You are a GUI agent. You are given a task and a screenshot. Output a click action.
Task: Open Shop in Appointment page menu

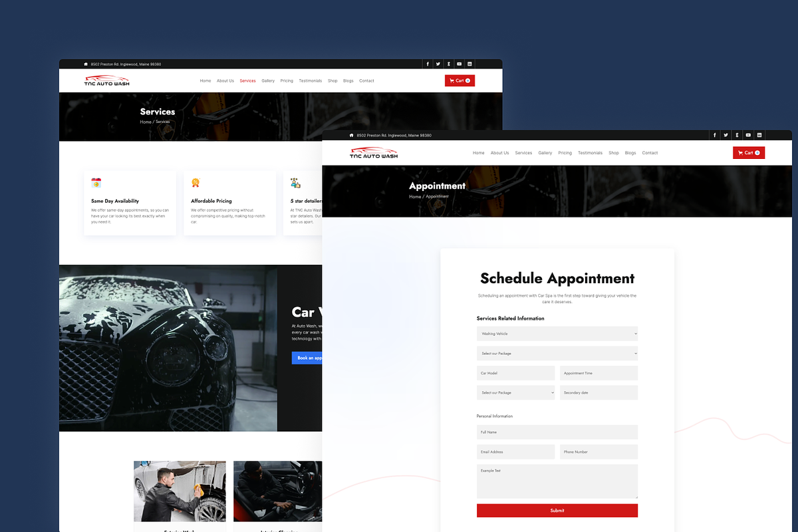[614, 153]
